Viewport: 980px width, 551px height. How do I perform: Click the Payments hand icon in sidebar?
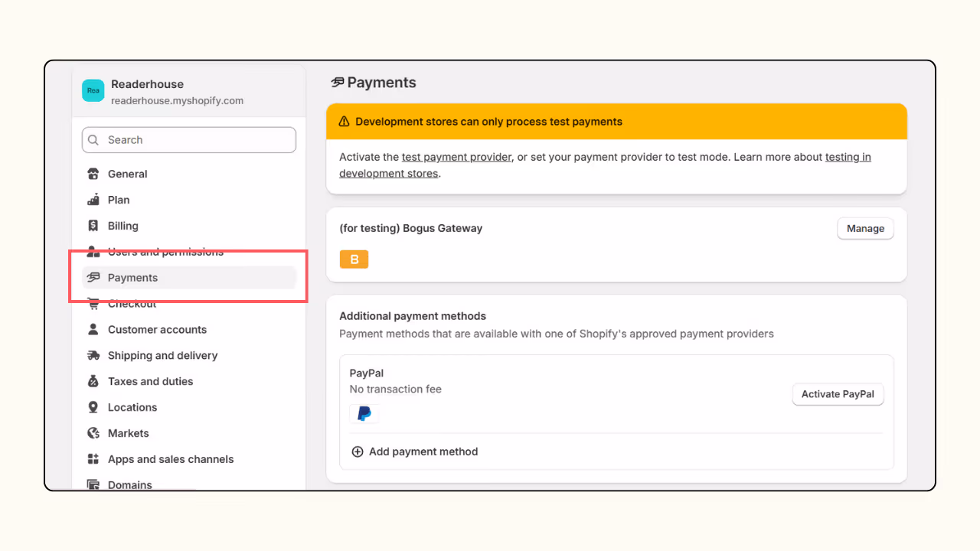coord(93,278)
